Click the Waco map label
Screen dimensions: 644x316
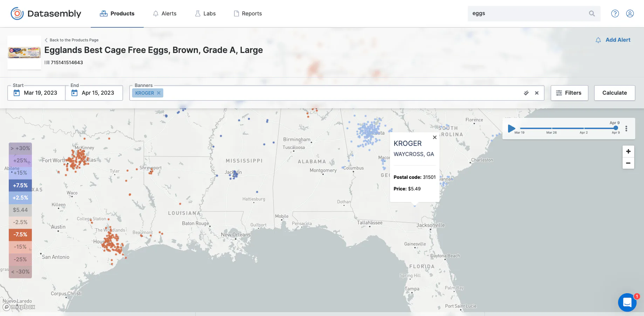pyautogui.click(x=72, y=193)
